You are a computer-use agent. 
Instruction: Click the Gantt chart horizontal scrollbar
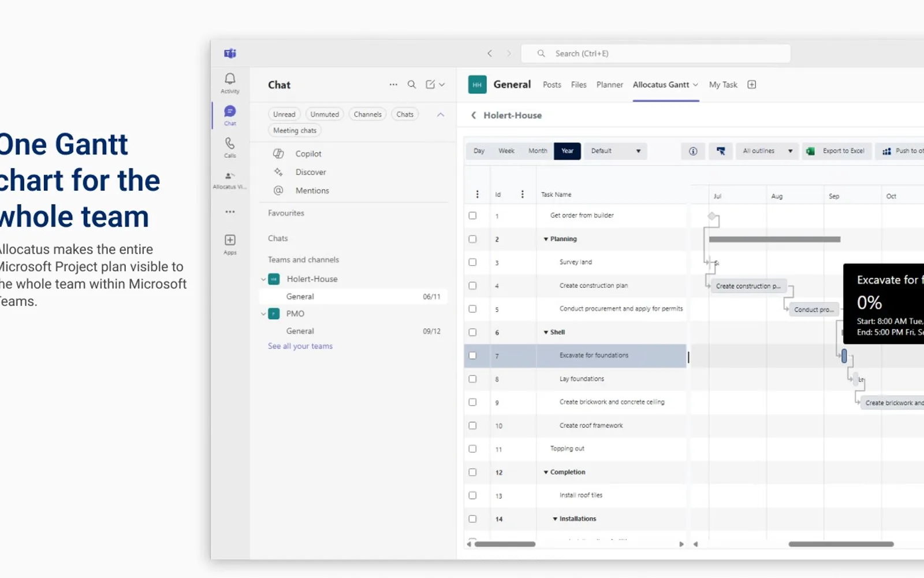point(841,544)
